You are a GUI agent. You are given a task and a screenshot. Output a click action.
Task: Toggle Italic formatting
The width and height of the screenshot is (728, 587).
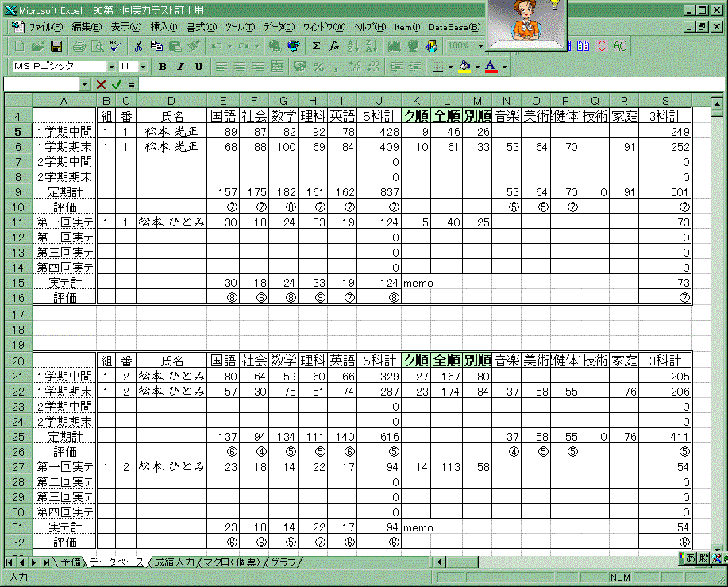[180, 67]
